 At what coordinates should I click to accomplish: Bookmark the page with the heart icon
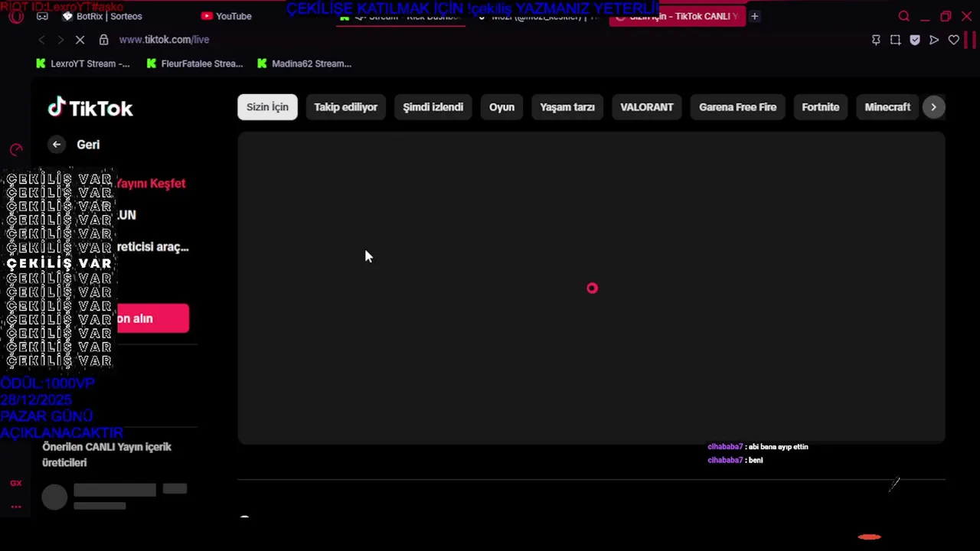tap(954, 40)
